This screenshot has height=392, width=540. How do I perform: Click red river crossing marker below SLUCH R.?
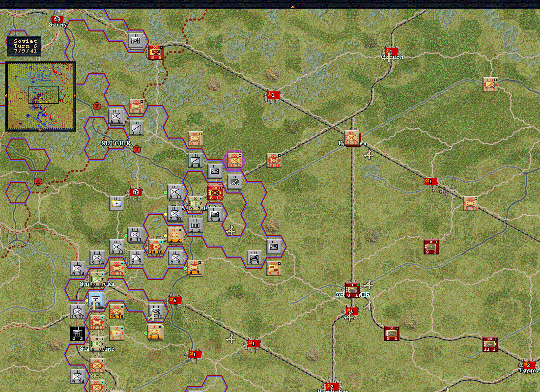137,149
